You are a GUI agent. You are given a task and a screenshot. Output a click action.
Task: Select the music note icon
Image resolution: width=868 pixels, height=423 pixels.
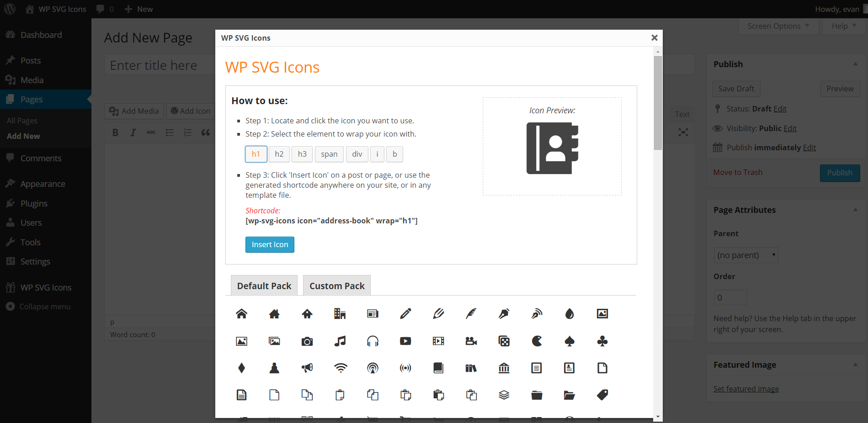tap(340, 341)
